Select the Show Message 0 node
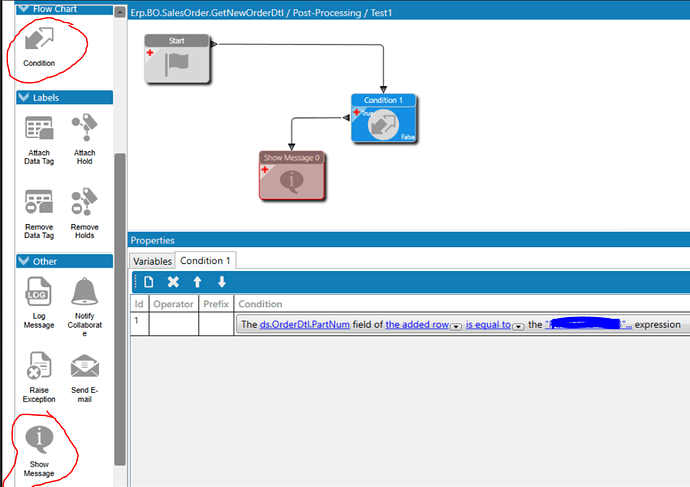690x487 pixels. (292, 176)
